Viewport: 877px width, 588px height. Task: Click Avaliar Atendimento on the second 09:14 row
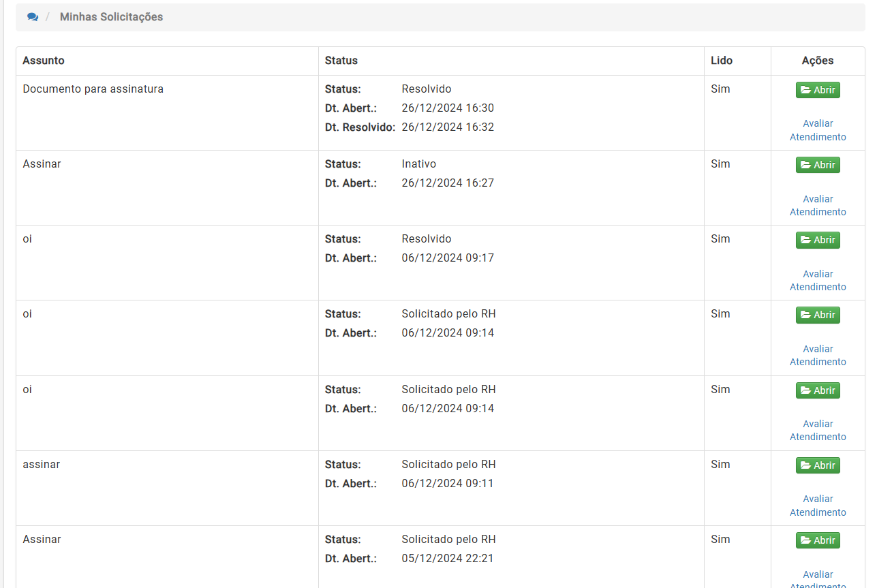[x=818, y=430]
